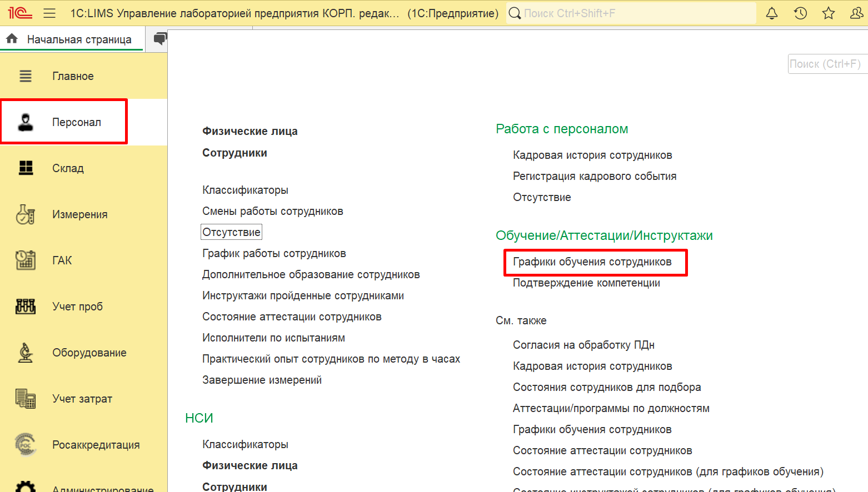Click the Измерения flask icon
The width and height of the screenshot is (868, 492).
[26, 214]
